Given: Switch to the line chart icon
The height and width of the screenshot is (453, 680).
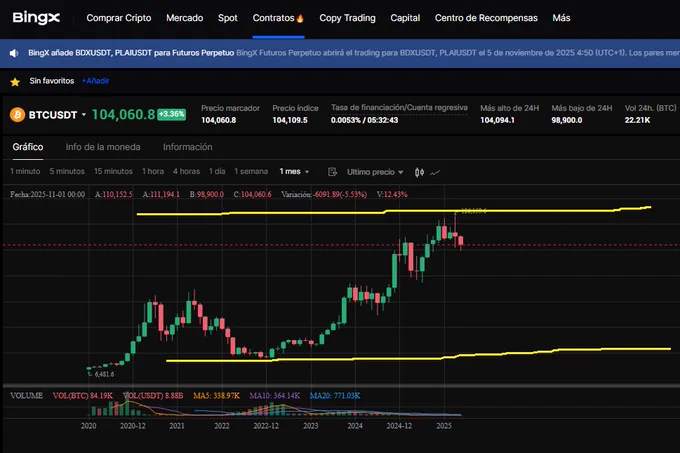Looking at the screenshot, I should click(x=435, y=173).
